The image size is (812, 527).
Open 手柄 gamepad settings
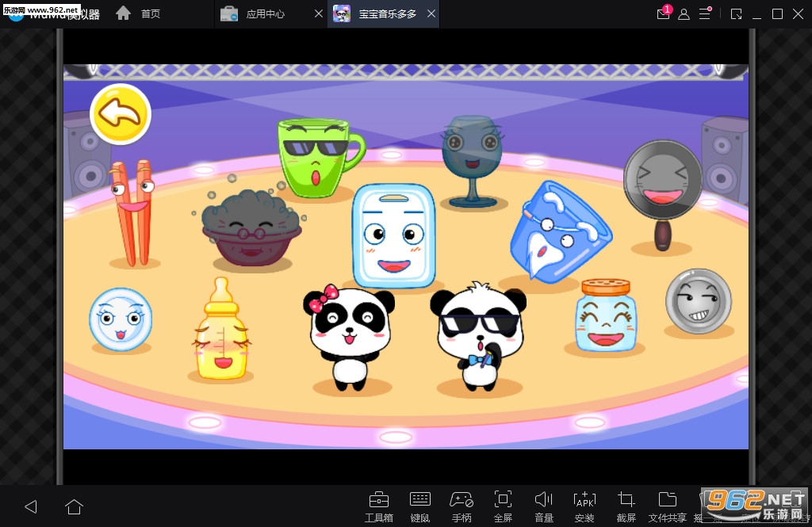tap(462, 504)
